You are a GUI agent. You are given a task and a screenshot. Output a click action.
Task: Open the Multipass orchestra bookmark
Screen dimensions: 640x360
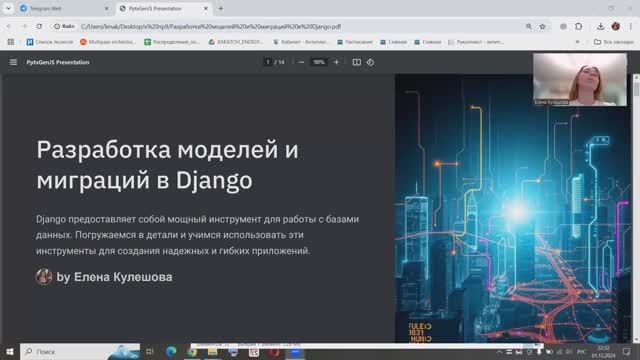coord(108,42)
